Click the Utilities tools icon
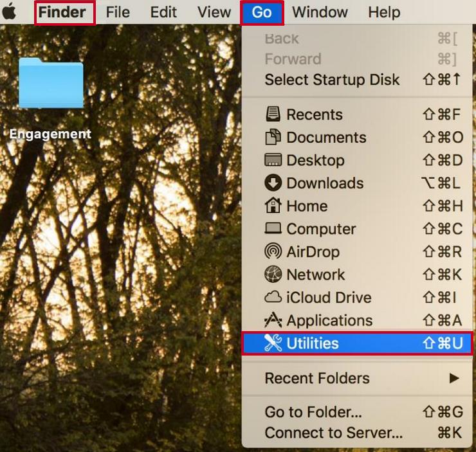The image size is (476, 452). pos(273,343)
